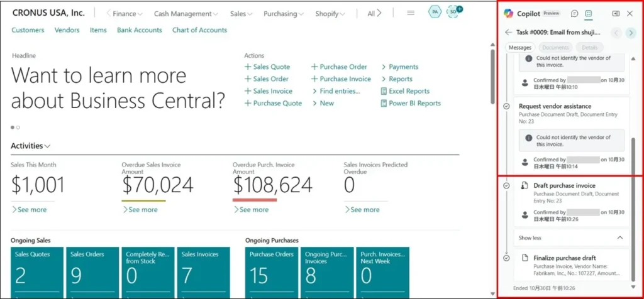Go to next task with right arrow
Viewport: 644px width, 299px height.
(x=631, y=33)
